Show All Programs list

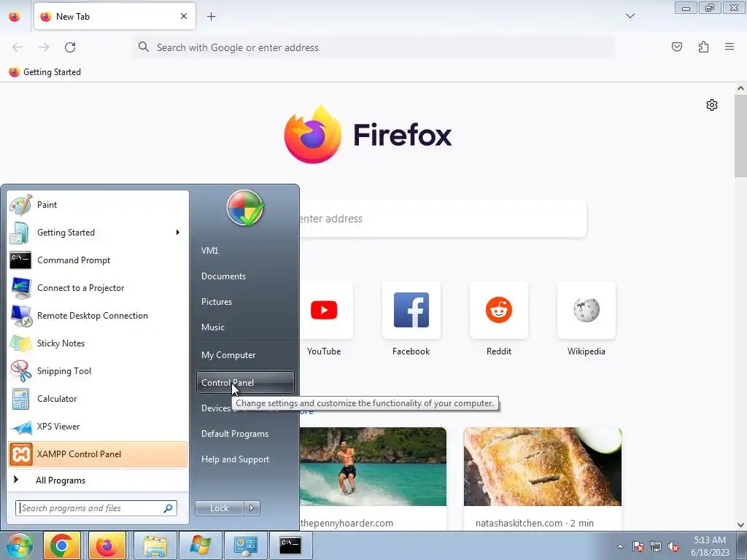click(98, 480)
